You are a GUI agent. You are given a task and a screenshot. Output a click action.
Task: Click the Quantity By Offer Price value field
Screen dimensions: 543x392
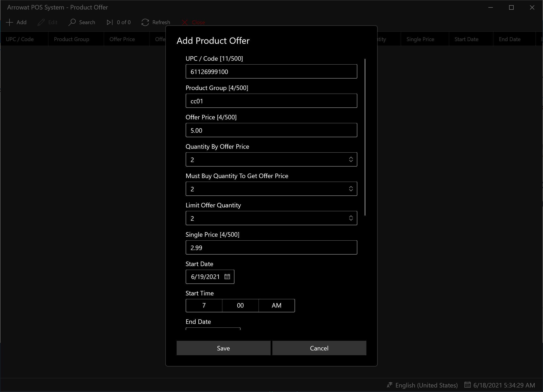click(x=271, y=160)
